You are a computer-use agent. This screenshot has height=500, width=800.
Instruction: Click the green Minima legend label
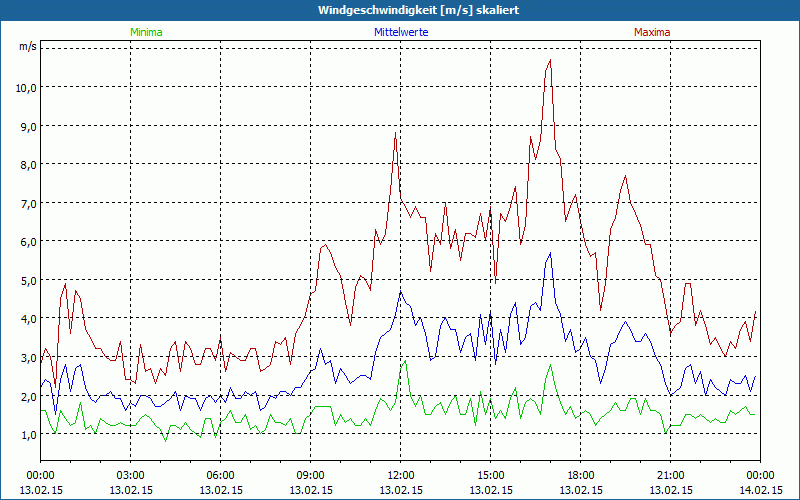[x=146, y=32]
